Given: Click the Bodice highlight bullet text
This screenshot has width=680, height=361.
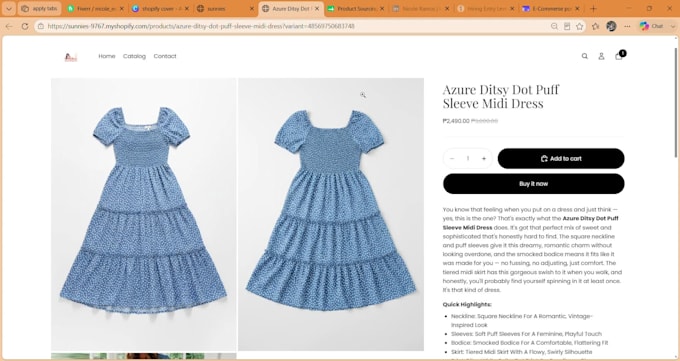Looking at the screenshot, I should 529,343.
